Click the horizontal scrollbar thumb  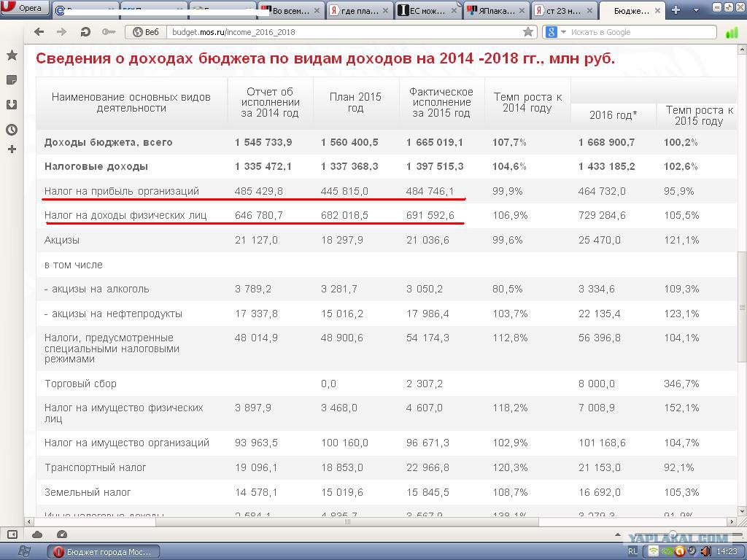pyautogui.click(x=347, y=522)
